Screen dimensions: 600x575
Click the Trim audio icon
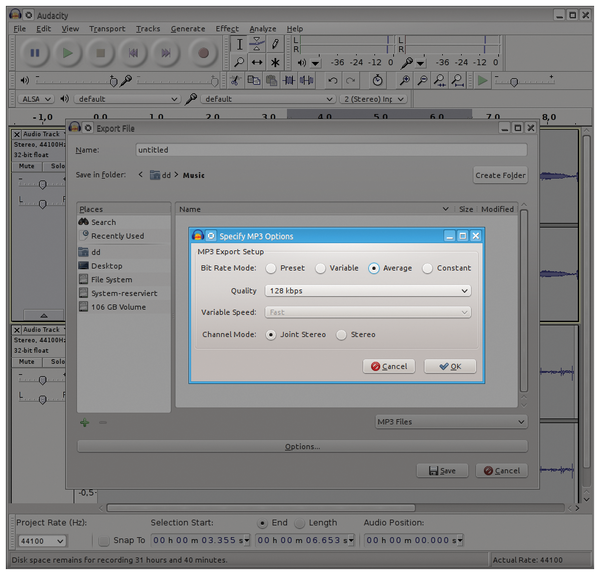[x=289, y=80]
